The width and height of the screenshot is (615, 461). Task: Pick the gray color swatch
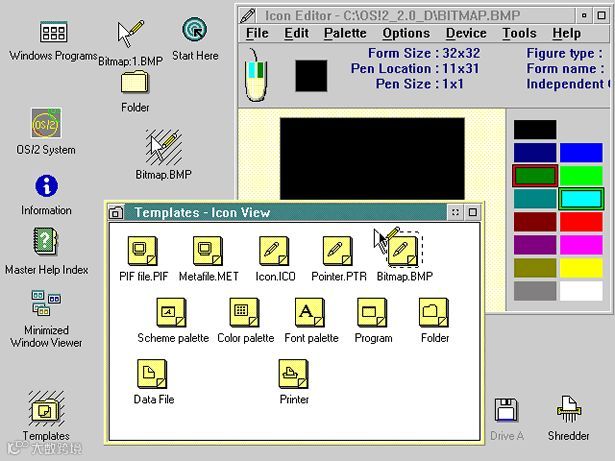coord(535,291)
